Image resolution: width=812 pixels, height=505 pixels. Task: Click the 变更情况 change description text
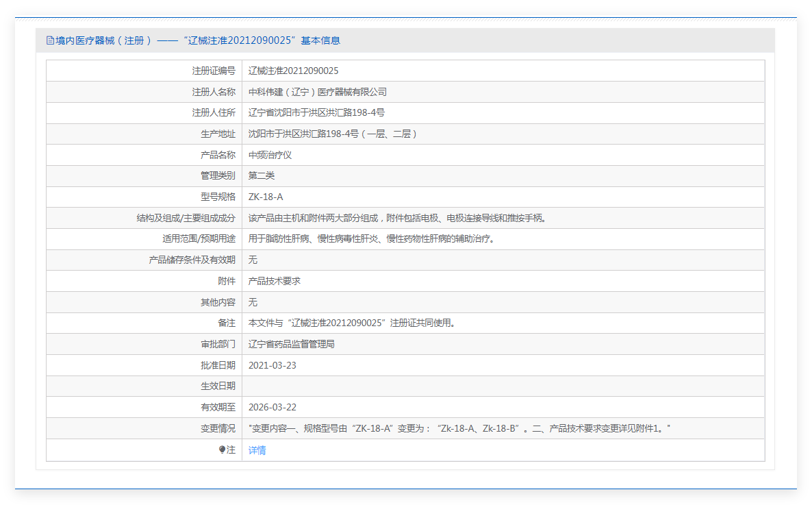459,428
